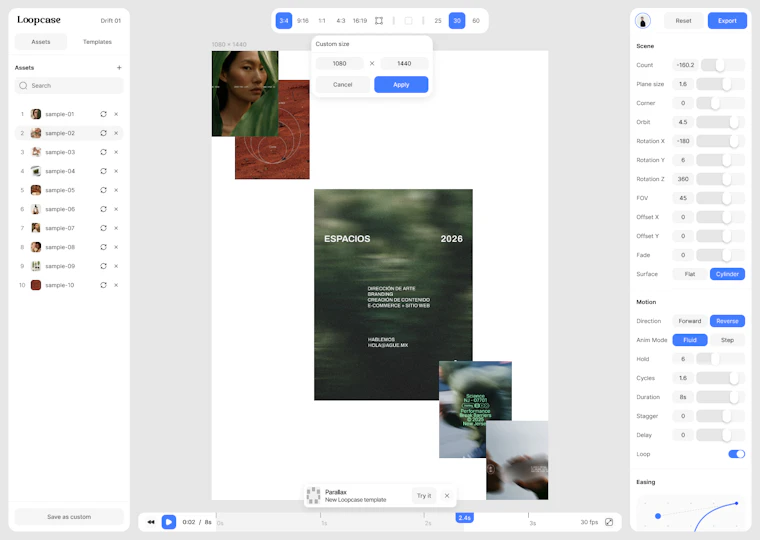Dismiss the Parallax template notification
The height and width of the screenshot is (540, 760).
pos(447,495)
